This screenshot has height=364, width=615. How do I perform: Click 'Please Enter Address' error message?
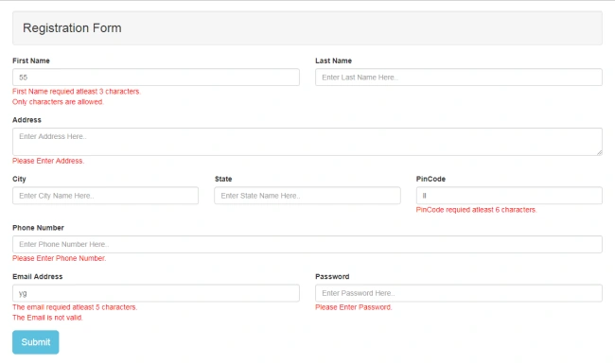click(x=48, y=161)
